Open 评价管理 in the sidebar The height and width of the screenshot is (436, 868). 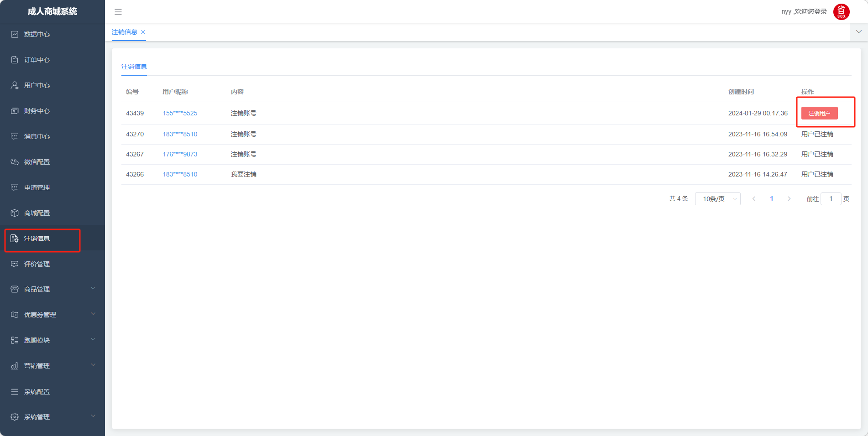click(x=37, y=264)
